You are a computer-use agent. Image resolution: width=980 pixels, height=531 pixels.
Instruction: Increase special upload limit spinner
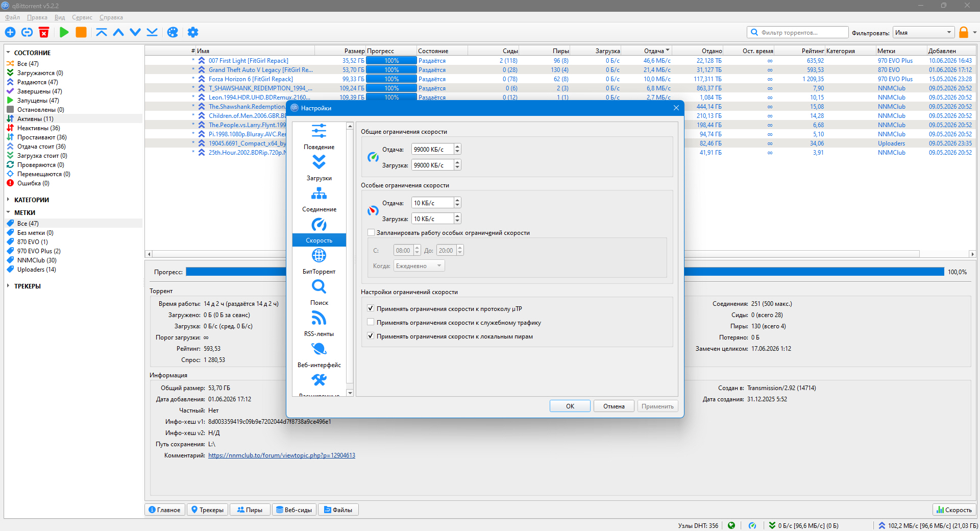[457, 200]
